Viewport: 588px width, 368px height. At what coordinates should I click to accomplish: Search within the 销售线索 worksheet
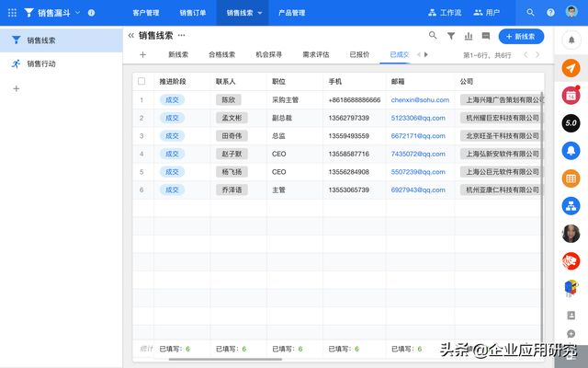pyautogui.click(x=433, y=35)
